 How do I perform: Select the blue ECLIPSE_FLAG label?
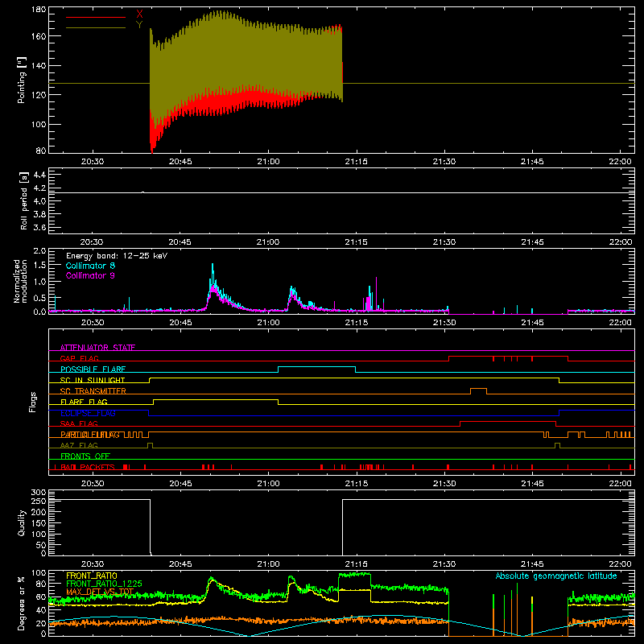click(x=88, y=413)
